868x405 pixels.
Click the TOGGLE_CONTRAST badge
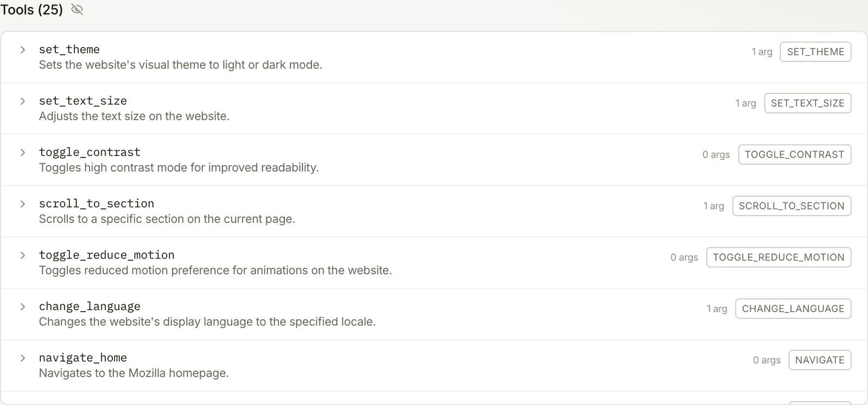(x=794, y=154)
